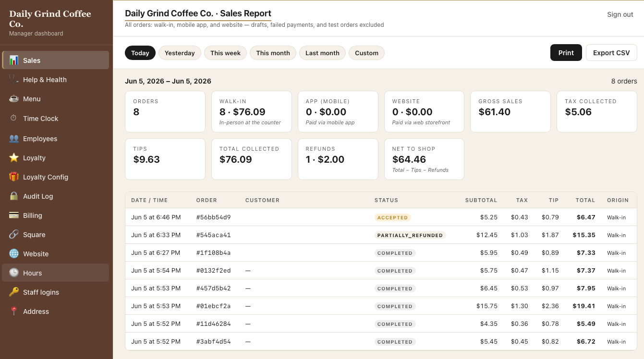Open the Menu page in sidebar
Viewport: 644px width, 359px height.
[x=32, y=99]
